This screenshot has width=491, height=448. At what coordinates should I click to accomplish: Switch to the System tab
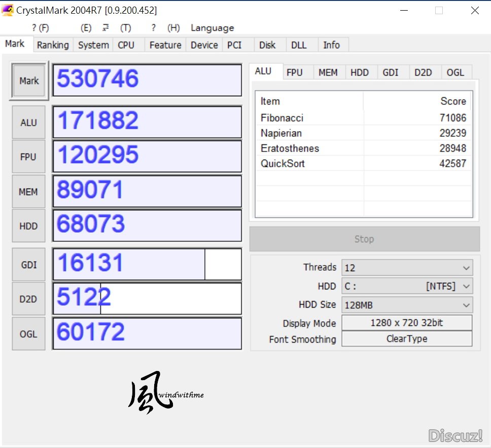click(x=93, y=45)
